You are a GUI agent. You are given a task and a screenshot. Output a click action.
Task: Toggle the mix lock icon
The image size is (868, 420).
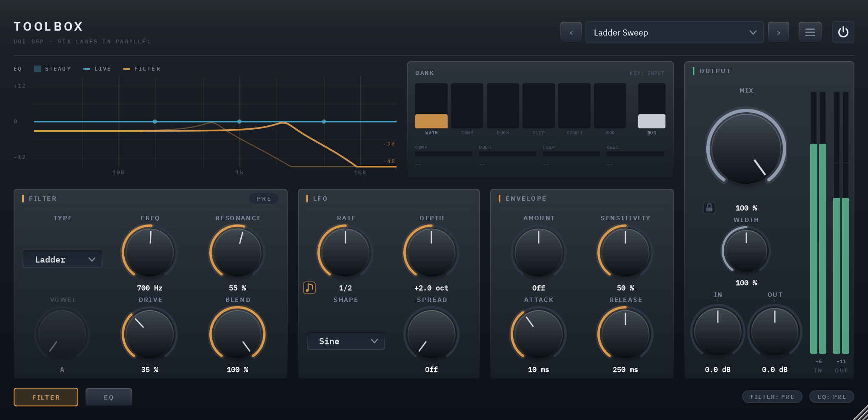coord(709,207)
